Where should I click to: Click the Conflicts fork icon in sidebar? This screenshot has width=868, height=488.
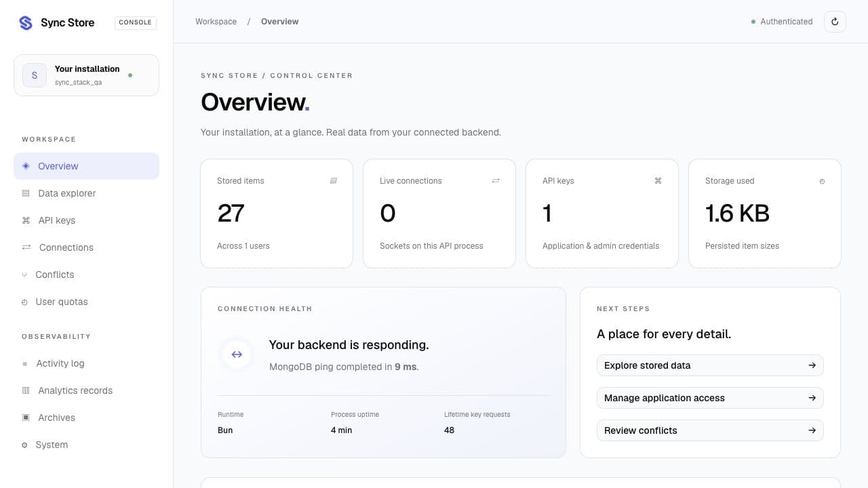(24, 274)
